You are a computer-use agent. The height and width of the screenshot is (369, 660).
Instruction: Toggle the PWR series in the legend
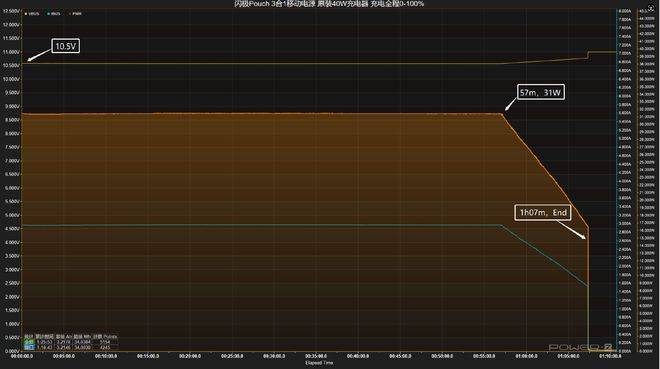click(x=75, y=14)
